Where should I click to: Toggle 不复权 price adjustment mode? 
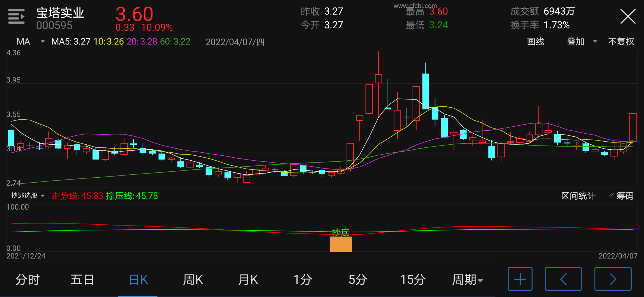[621, 42]
